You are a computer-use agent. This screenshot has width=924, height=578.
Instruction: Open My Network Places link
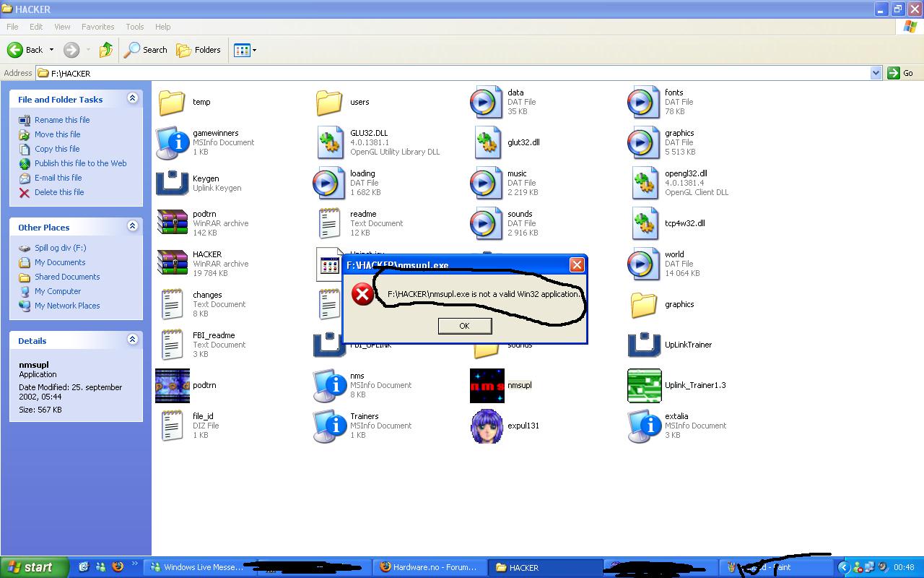(x=67, y=306)
